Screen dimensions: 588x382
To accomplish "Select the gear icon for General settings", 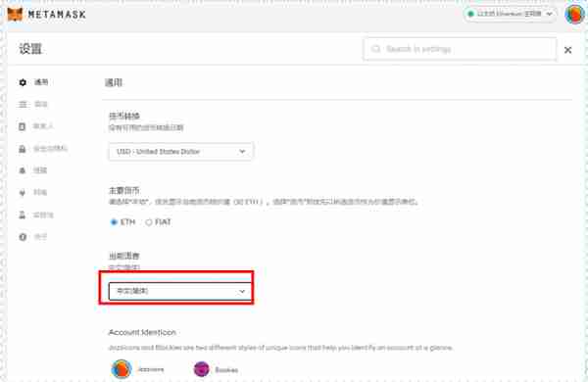I will click(23, 82).
